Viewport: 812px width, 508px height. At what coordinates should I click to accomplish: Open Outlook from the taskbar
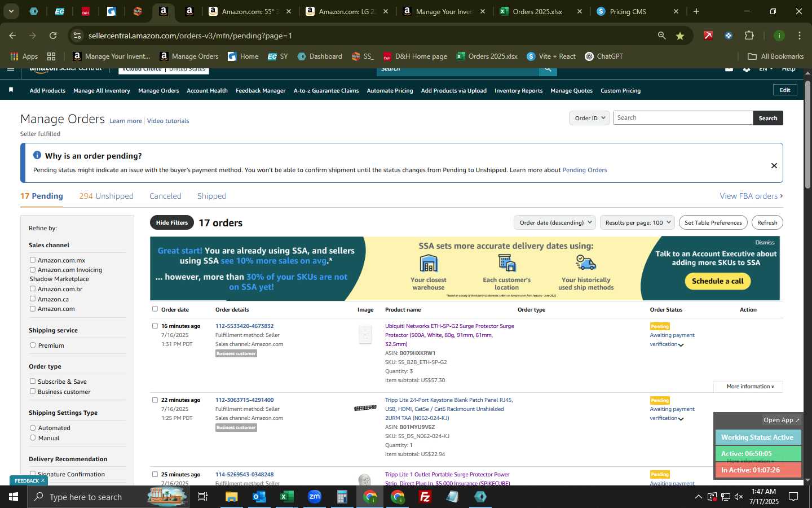point(259,497)
